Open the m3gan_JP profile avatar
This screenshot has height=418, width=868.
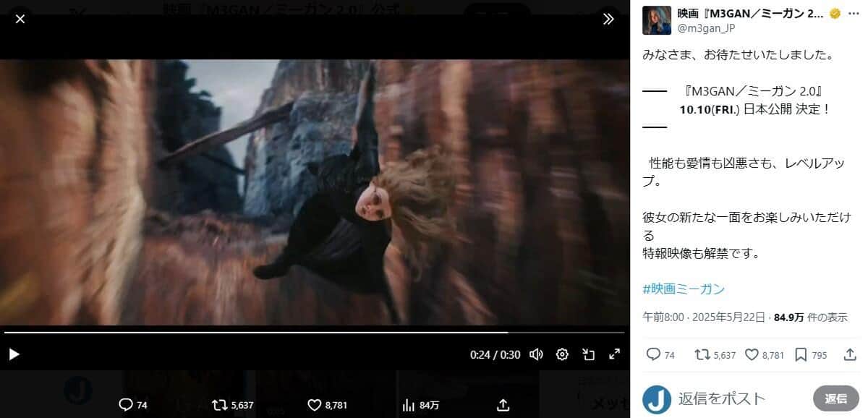coord(657,20)
